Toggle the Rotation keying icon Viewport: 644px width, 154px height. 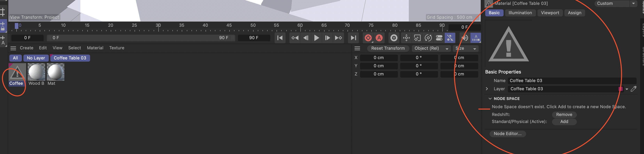[428, 38]
